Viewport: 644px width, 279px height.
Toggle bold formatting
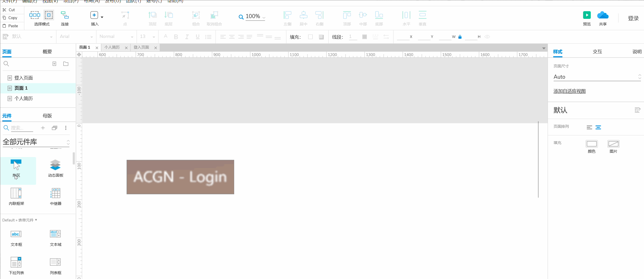[x=176, y=37]
